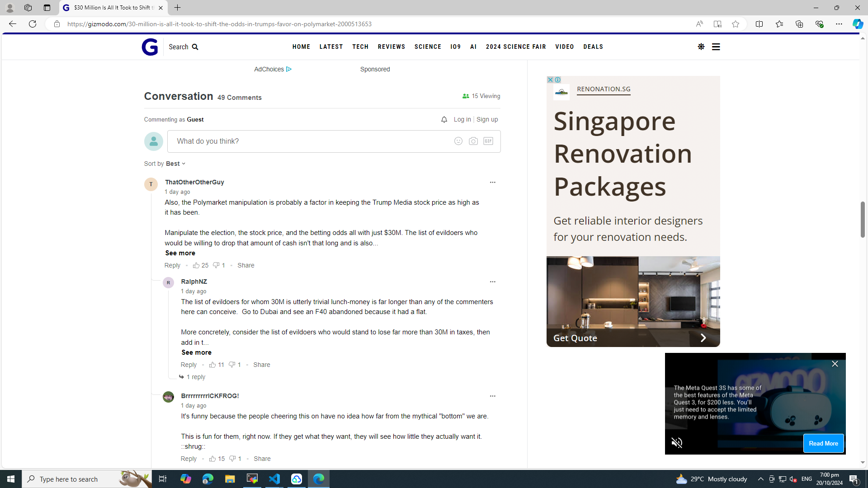Screen dimensions: 868x488
Task: Open the AI nav item
Action: (x=473, y=47)
